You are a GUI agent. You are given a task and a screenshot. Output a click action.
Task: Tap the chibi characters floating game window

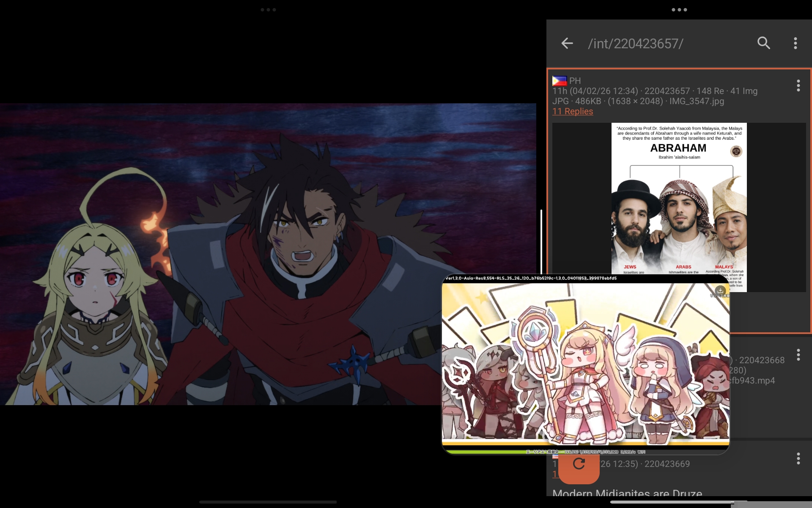[x=585, y=364]
